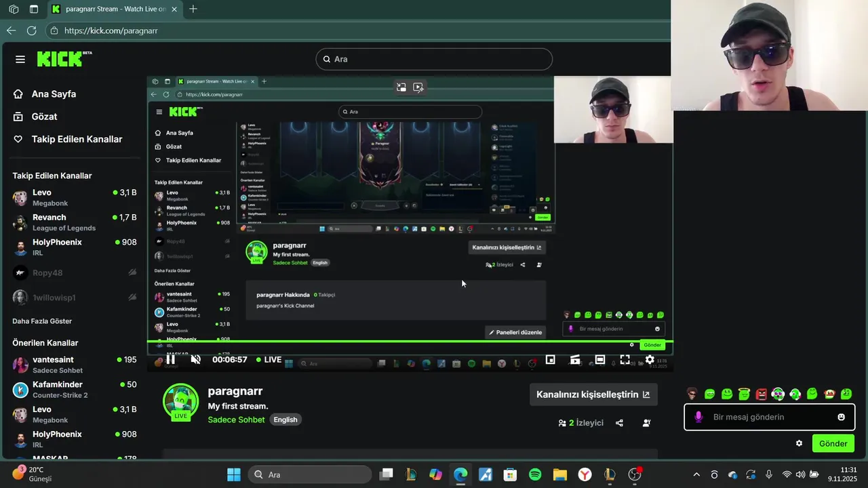Click the Kick search box
The height and width of the screenshot is (488, 868).
434,59
